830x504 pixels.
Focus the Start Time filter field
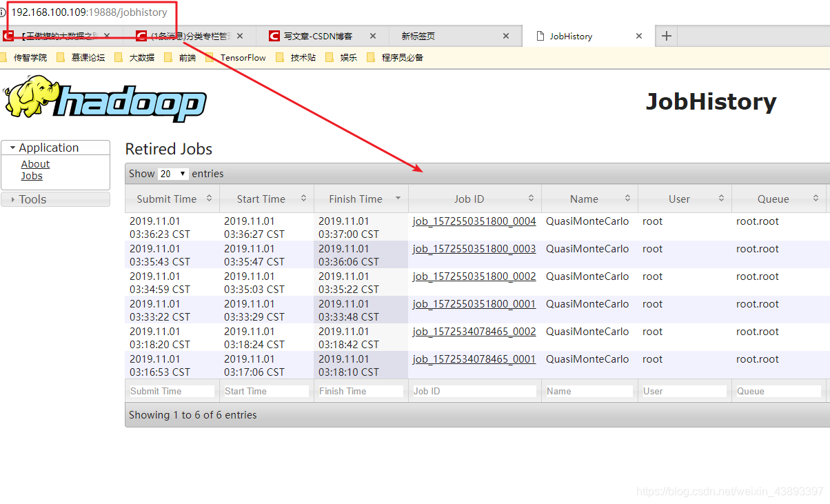click(x=266, y=391)
